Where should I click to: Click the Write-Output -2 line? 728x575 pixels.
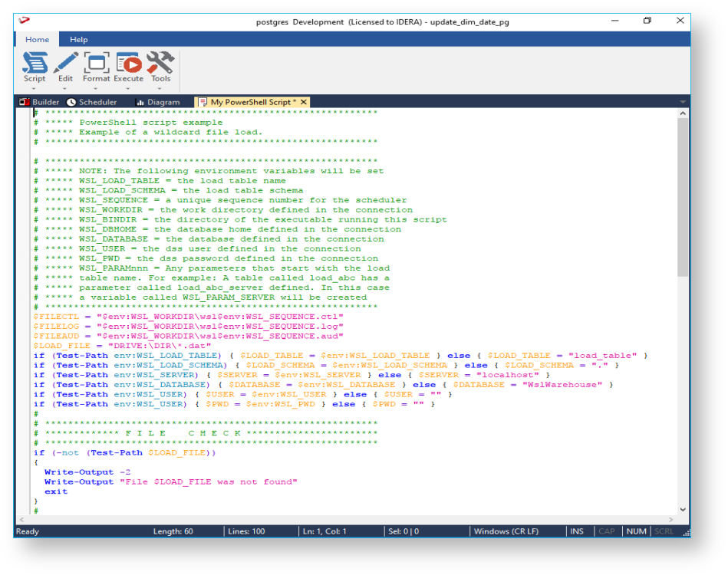(87, 472)
